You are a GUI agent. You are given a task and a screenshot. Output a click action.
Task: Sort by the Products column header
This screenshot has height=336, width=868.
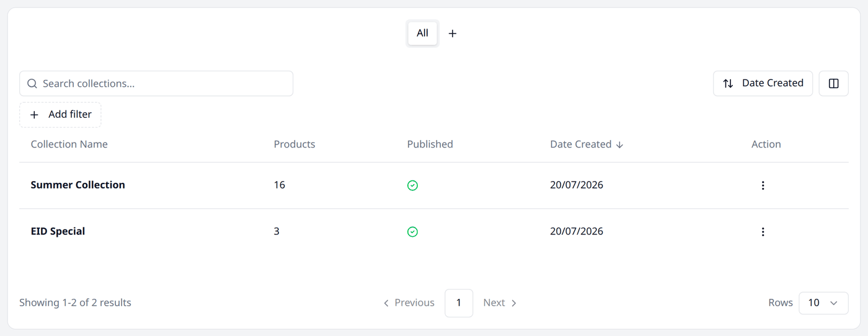294,144
